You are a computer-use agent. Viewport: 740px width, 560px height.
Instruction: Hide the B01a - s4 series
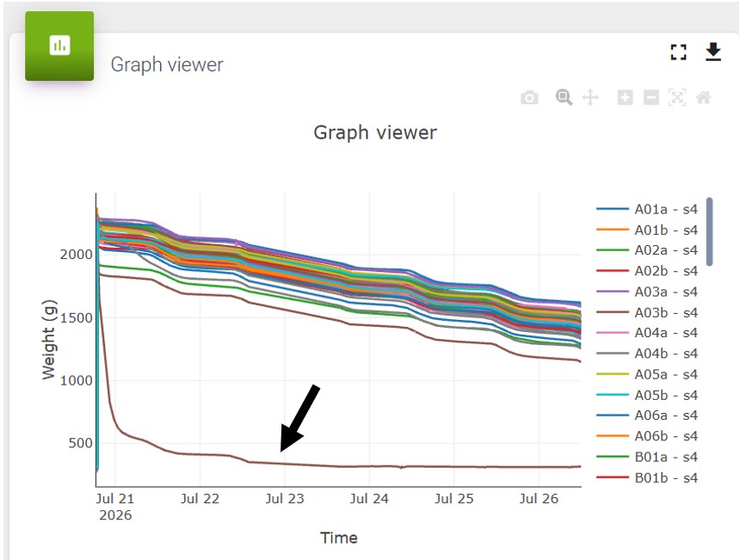pos(647,457)
